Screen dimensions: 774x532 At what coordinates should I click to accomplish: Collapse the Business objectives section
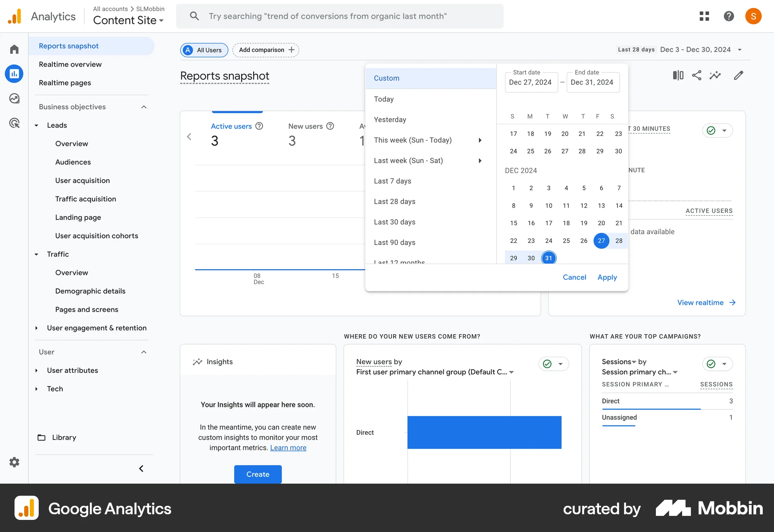point(144,107)
